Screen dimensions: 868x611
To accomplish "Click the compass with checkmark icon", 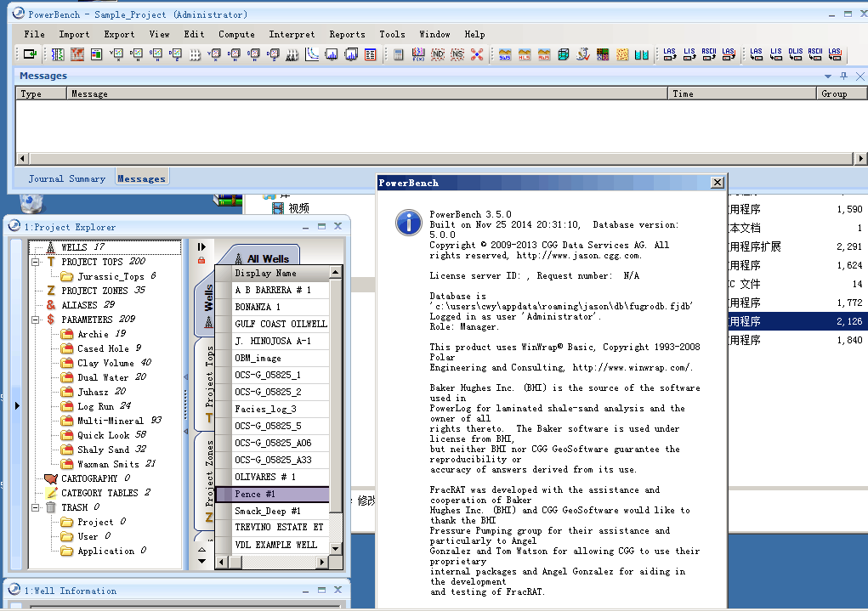I will coord(583,54).
